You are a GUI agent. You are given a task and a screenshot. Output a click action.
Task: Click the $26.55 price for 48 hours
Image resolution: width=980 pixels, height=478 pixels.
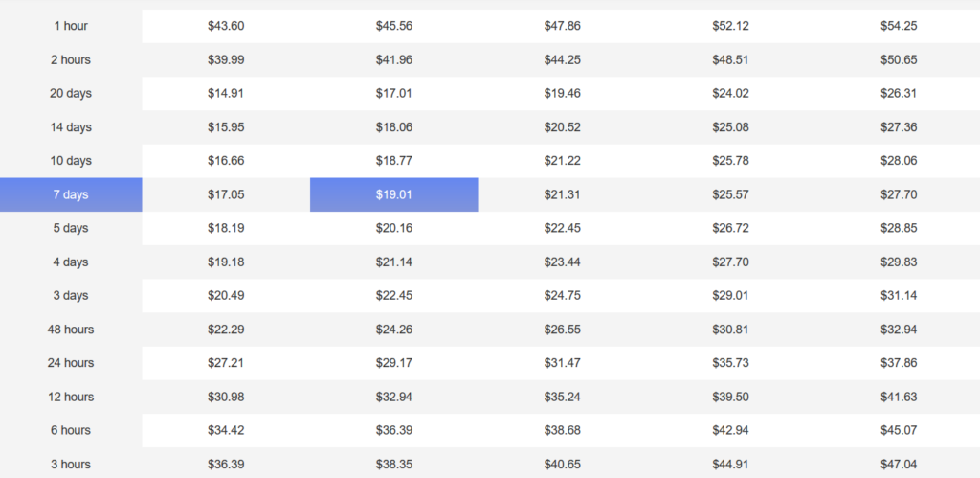[562, 330]
